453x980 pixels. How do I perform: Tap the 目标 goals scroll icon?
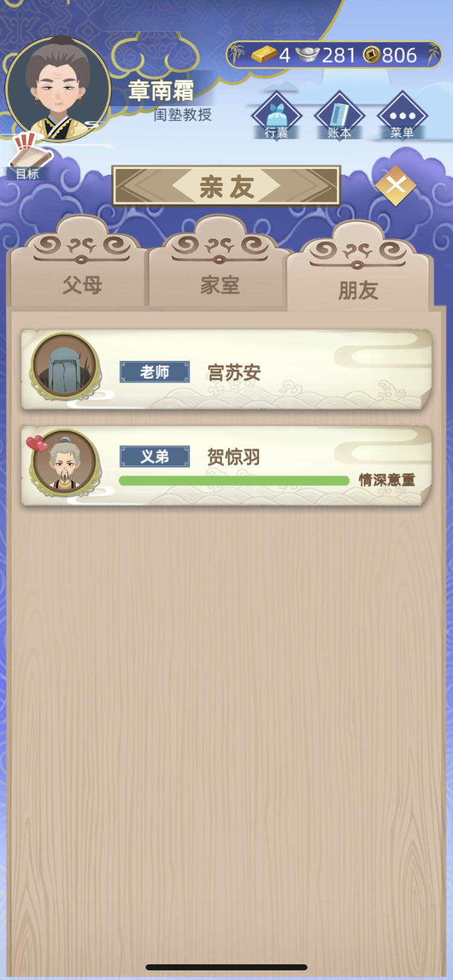click(29, 157)
